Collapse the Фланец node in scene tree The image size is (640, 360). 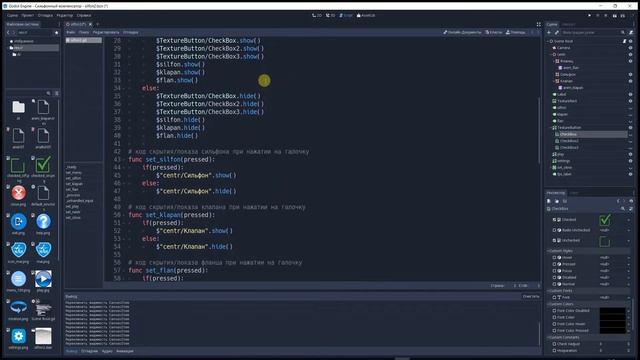click(x=554, y=61)
